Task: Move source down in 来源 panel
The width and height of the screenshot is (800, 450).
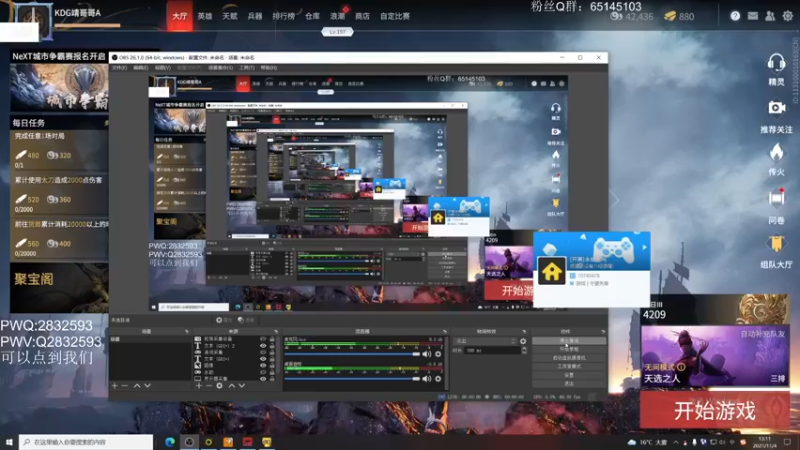Action: tap(242, 386)
